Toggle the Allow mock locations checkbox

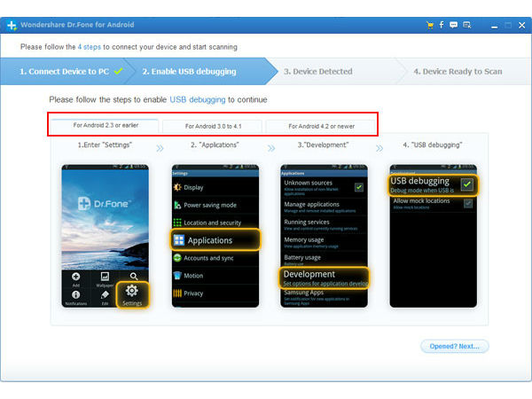pyautogui.click(x=468, y=203)
